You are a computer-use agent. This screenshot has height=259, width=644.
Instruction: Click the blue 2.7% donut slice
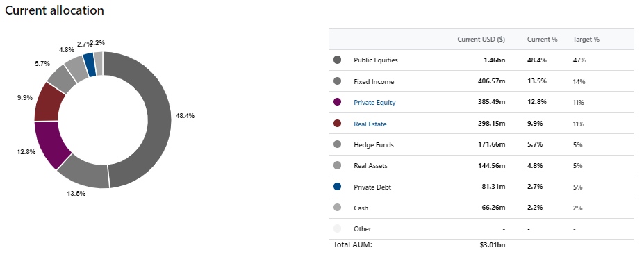[x=90, y=65]
